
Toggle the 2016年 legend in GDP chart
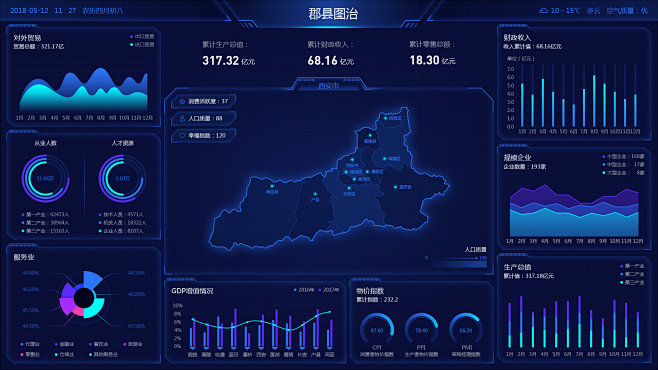click(304, 290)
